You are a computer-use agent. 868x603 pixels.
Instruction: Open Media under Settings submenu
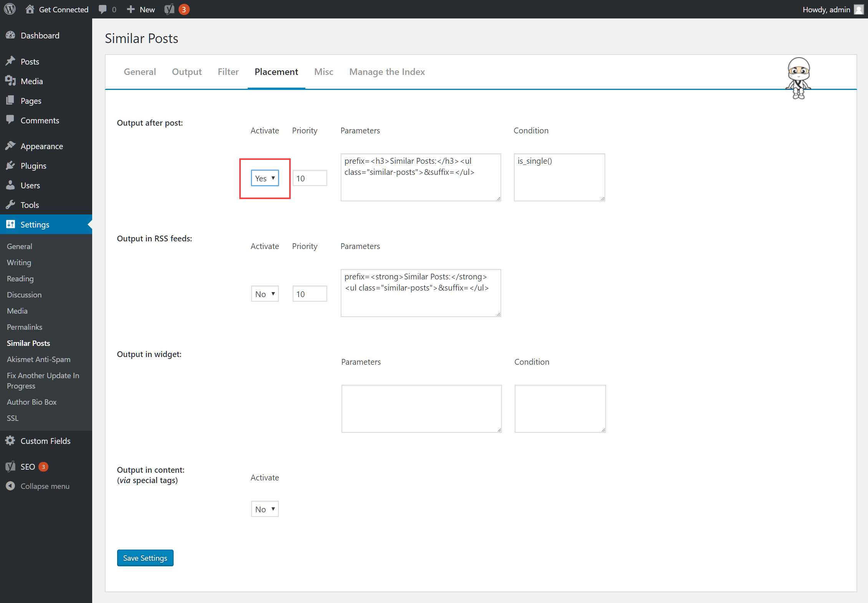coord(17,311)
